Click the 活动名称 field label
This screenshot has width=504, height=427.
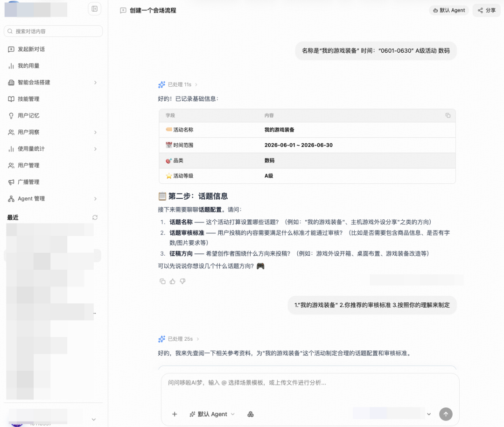coord(183,130)
